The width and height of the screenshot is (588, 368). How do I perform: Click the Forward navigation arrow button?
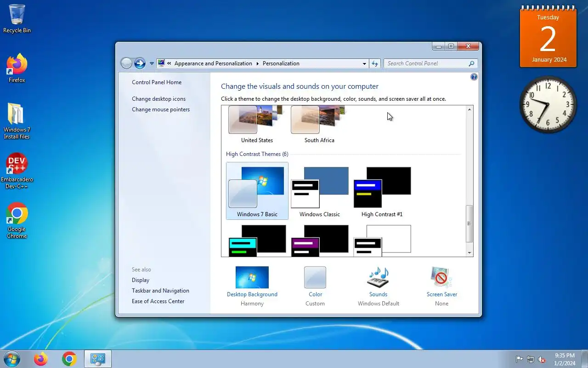tap(140, 63)
